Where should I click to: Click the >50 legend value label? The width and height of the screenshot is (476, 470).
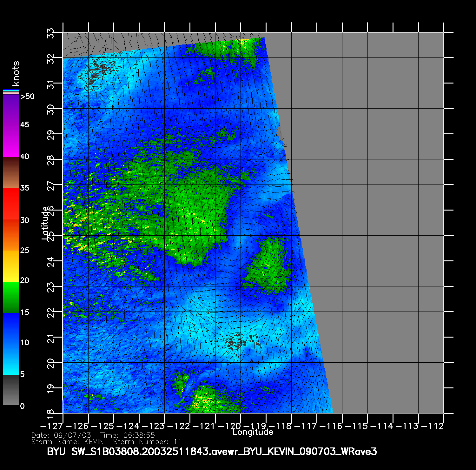27,97
